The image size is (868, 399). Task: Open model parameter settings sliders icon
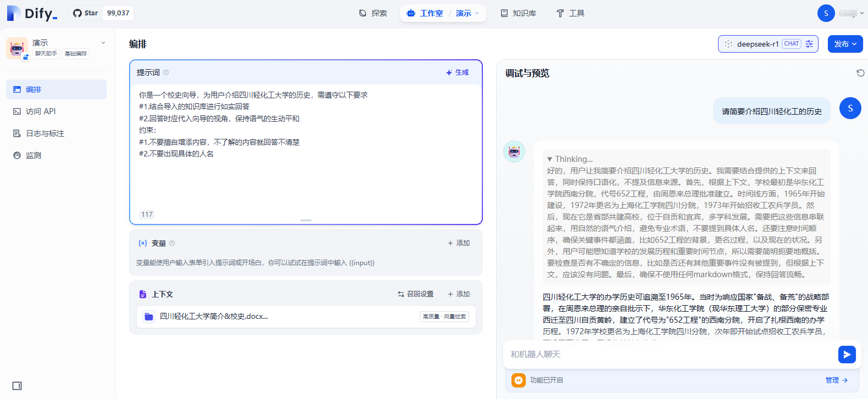[809, 44]
